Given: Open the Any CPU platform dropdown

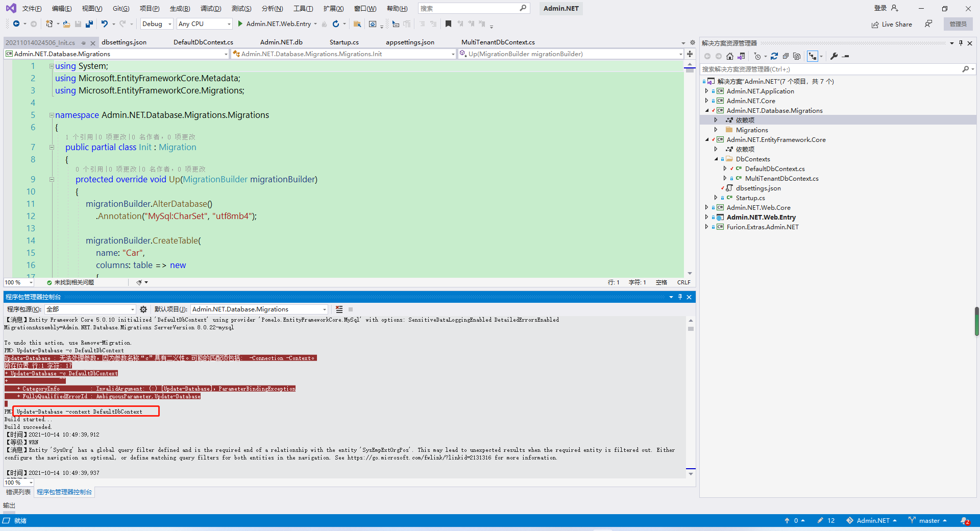Looking at the screenshot, I should [230, 23].
